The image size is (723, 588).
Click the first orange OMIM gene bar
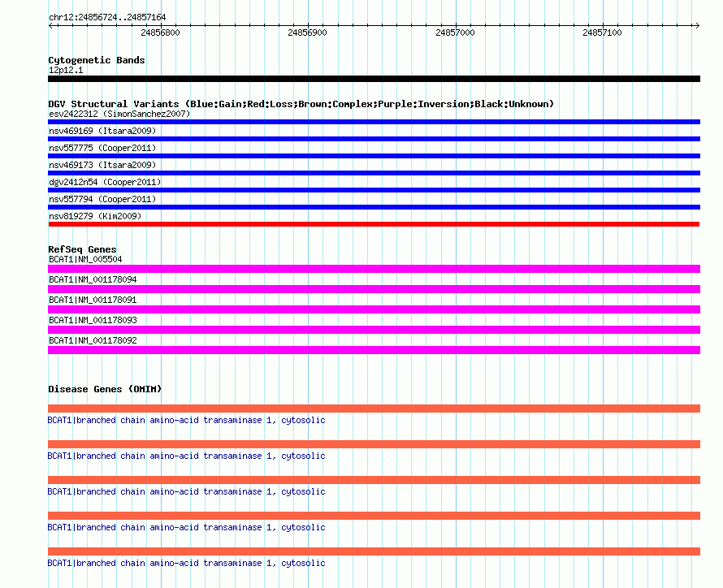[374, 409]
